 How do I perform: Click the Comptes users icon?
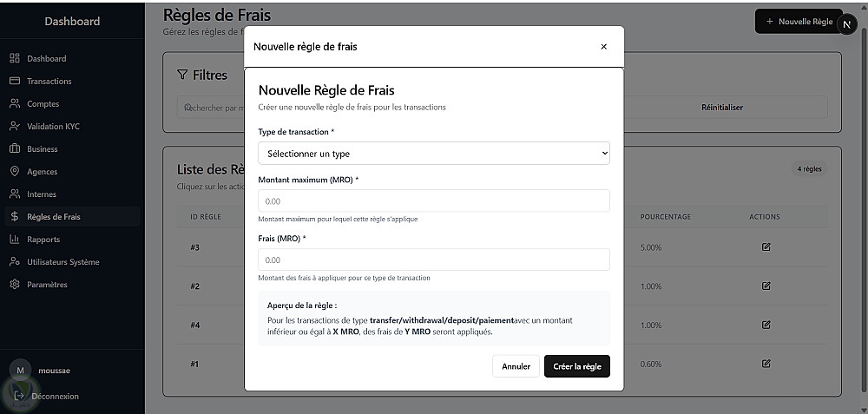15,104
